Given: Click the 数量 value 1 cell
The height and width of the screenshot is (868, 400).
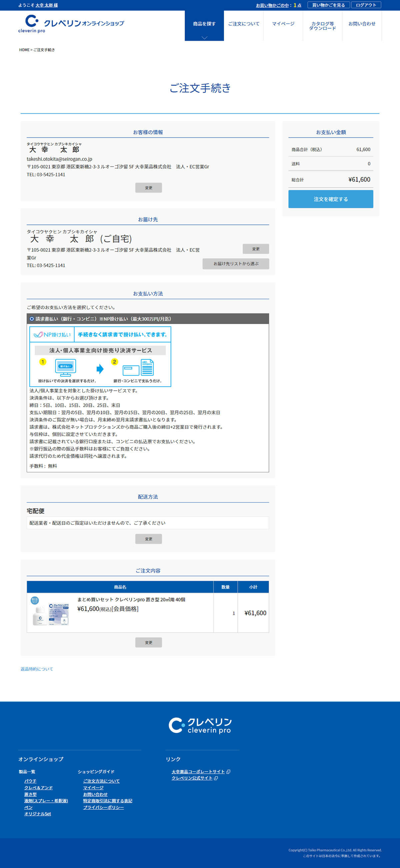Looking at the screenshot, I should [x=226, y=613].
